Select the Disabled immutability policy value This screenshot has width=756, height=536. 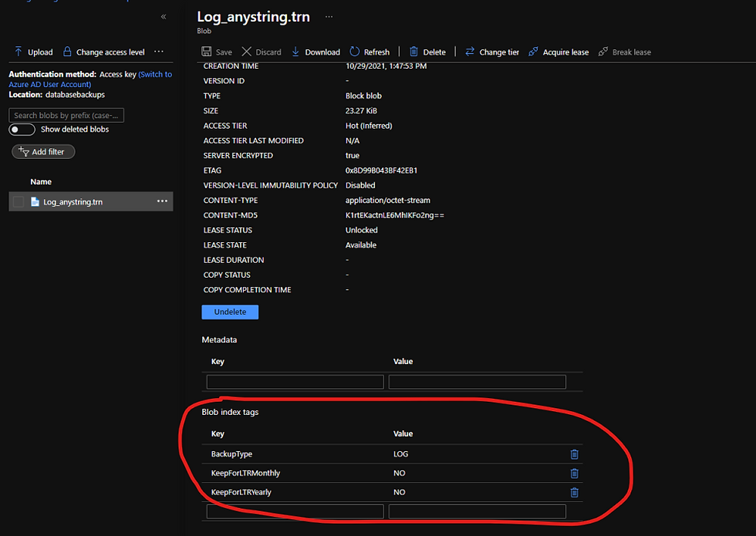(360, 186)
